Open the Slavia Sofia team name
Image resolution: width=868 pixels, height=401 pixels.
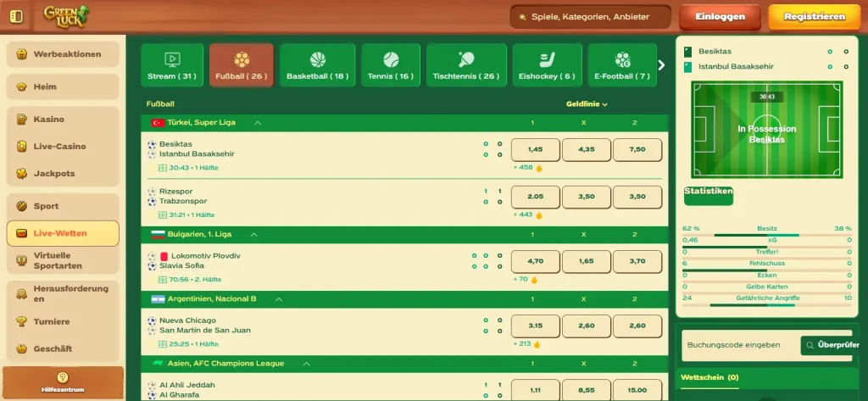[x=181, y=266]
